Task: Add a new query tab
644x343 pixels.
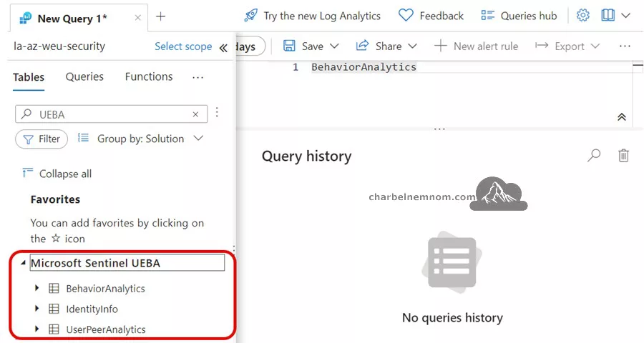Action: tap(160, 16)
